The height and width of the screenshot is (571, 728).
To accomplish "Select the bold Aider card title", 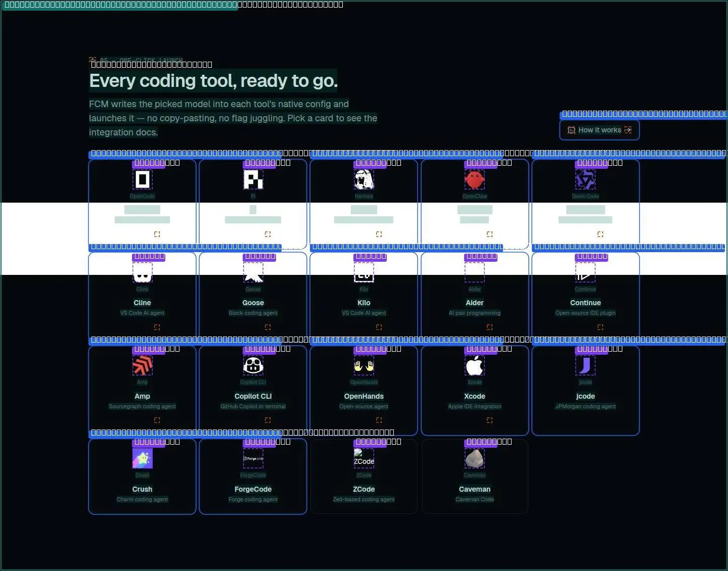I will pos(475,303).
